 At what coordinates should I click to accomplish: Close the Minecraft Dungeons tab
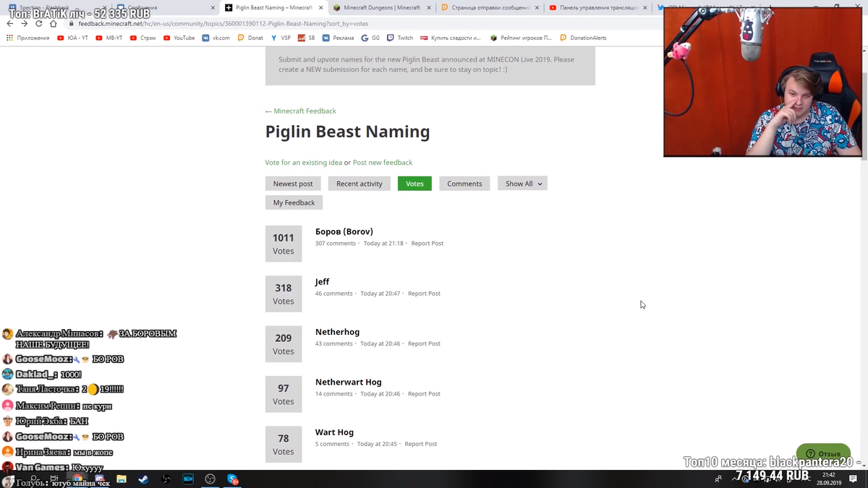click(x=429, y=8)
